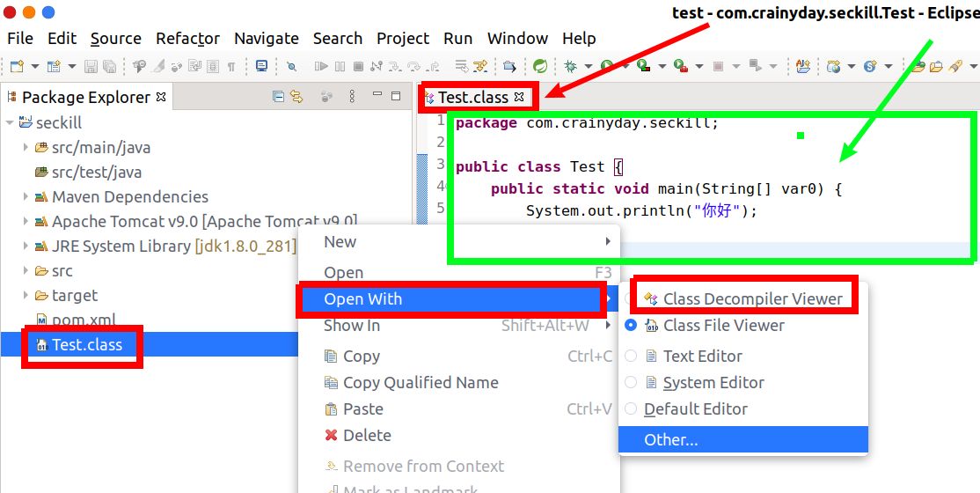Expand the Maven Dependencies node
This screenshot has height=493, width=980.
point(26,196)
